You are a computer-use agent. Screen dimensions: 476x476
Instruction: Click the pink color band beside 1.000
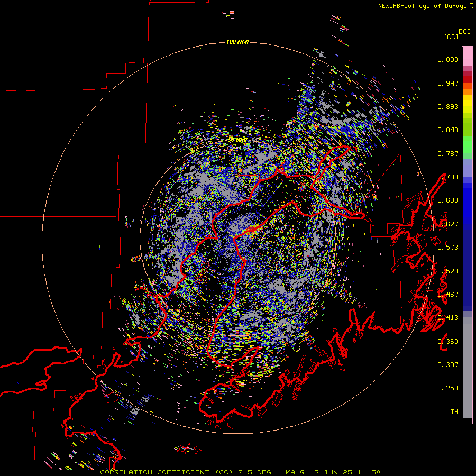467,57
